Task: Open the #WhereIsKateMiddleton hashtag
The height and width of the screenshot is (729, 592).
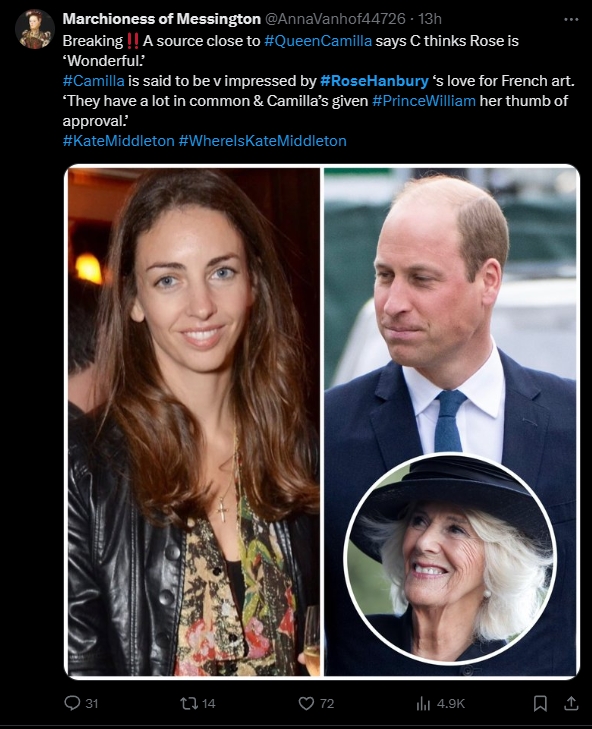Action: point(263,141)
